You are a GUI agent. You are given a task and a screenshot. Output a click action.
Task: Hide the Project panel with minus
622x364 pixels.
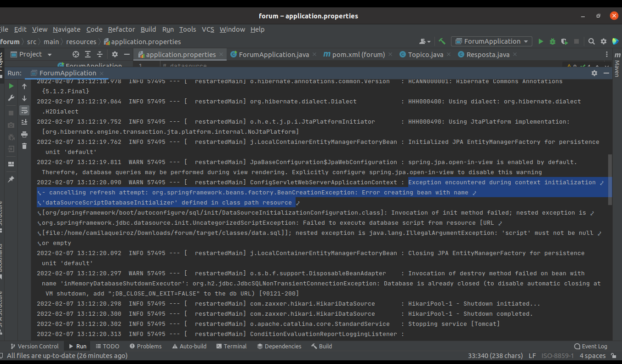(x=127, y=54)
